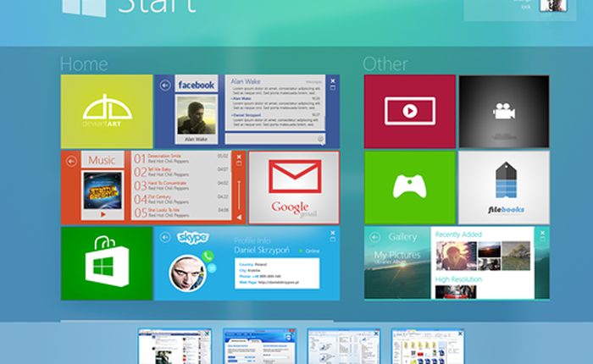The image size is (593, 364).
Task: Play the album with the red play arrow
Action: click(x=103, y=214)
